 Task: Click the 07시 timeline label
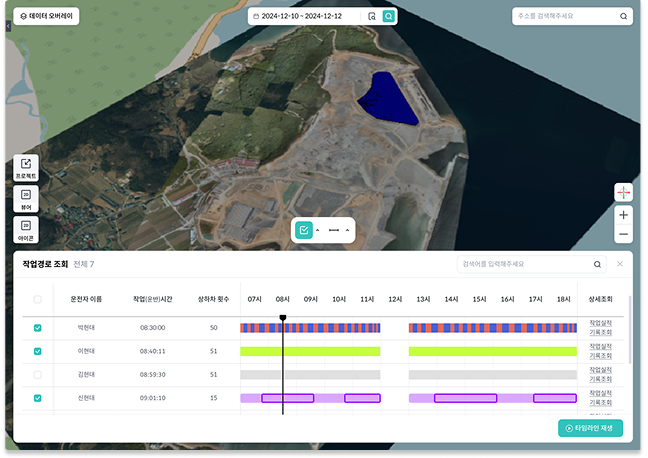tap(255, 299)
